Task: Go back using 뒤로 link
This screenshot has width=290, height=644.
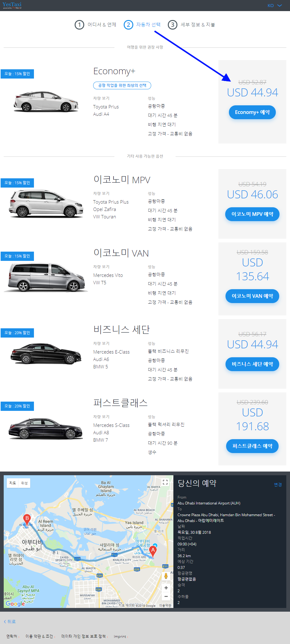Action: (x=10, y=622)
